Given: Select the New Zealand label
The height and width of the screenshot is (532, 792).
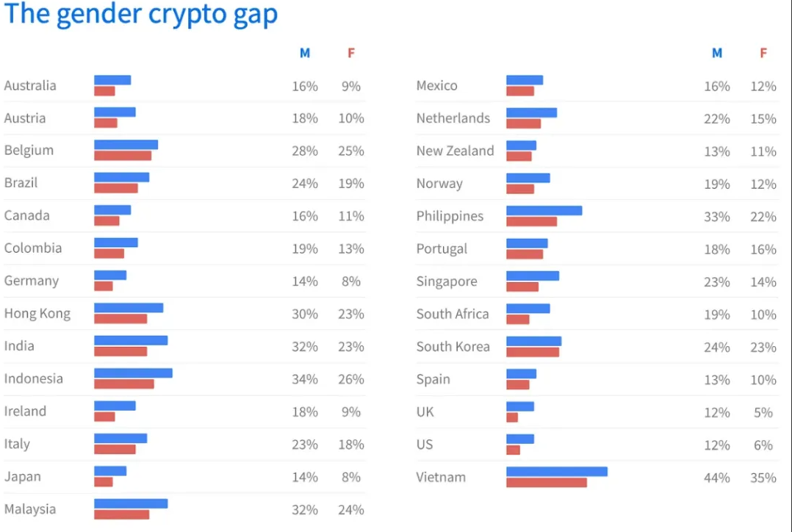Looking at the screenshot, I should click(455, 151).
